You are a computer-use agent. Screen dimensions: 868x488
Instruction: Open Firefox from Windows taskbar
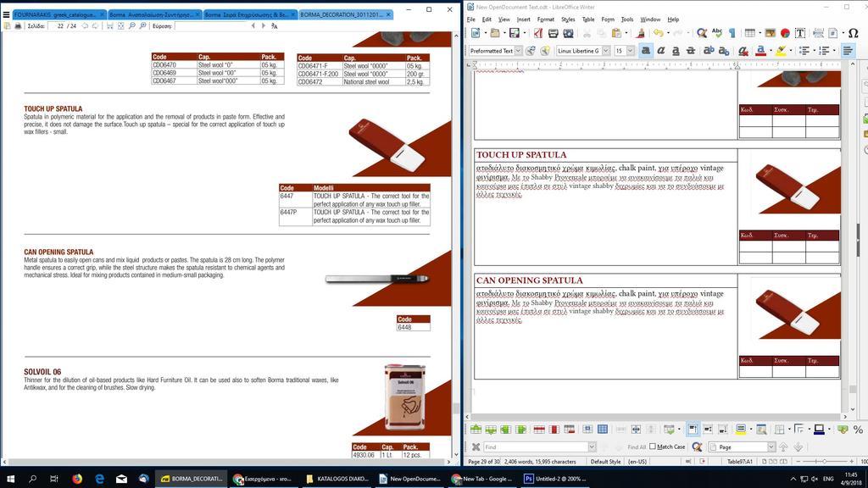point(77,479)
